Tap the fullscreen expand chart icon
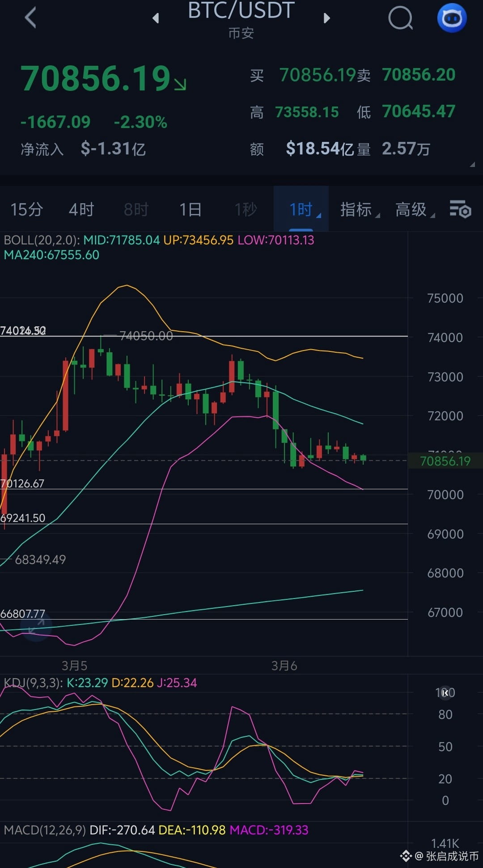Image resolution: width=483 pixels, height=868 pixels. pyautogui.click(x=36, y=626)
